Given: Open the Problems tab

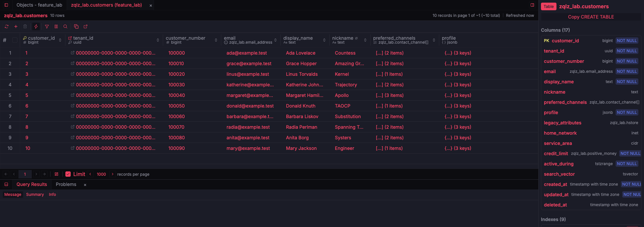Looking at the screenshot, I should point(66,184).
